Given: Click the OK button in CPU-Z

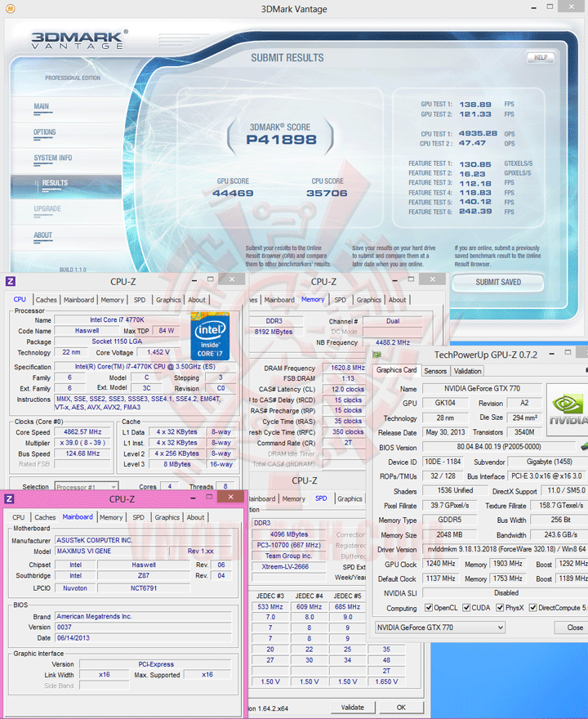Looking at the screenshot, I should coord(401,707).
